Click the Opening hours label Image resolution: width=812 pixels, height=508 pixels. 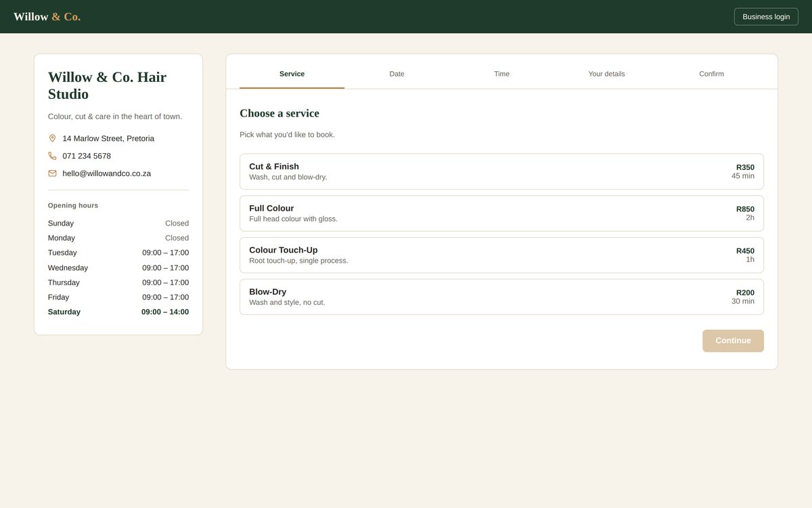point(73,205)
